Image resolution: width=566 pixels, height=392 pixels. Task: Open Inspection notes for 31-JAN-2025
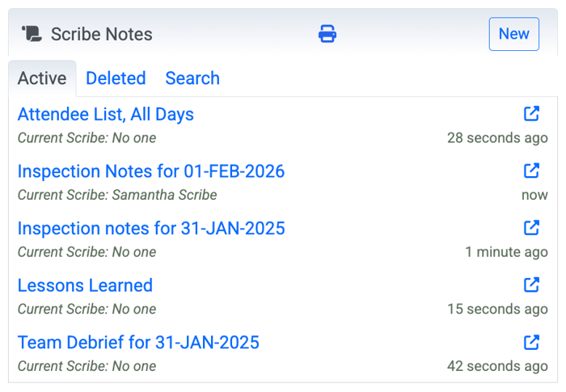click(x=151, y=229)
